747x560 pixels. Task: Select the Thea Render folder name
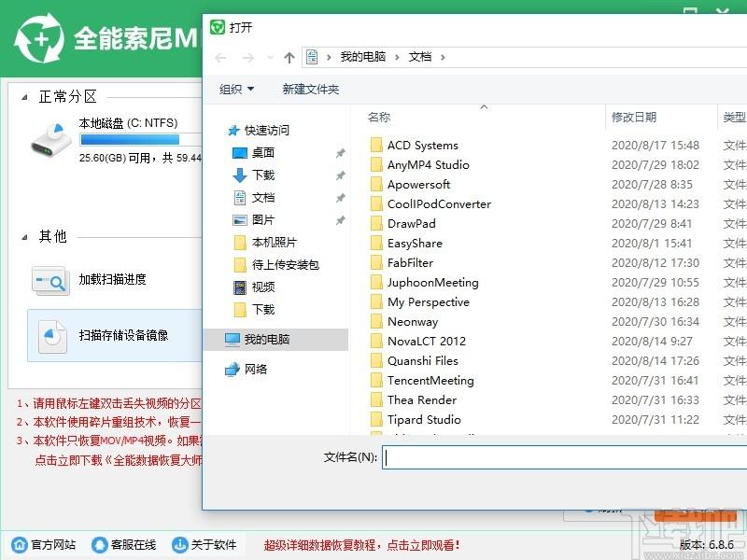point(422,399)
